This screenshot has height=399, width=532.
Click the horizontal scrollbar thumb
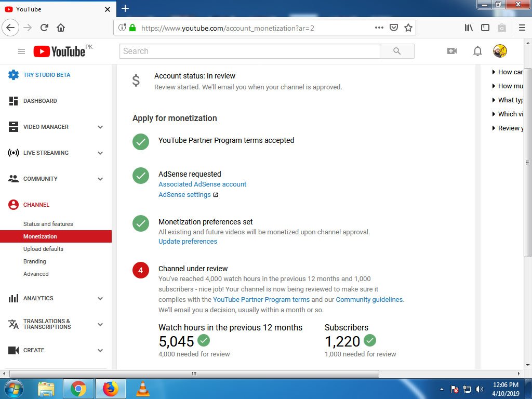[194, 374]
